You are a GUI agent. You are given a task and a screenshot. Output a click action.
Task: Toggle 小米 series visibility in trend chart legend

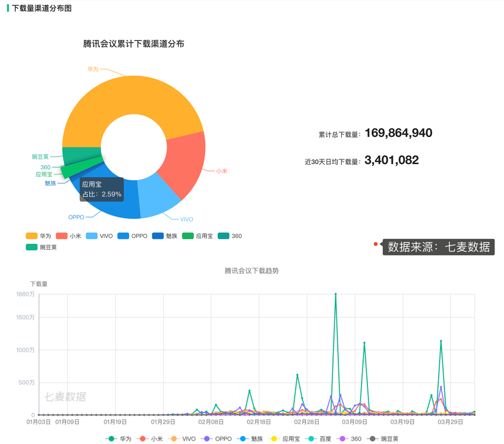tap(142, 438)
